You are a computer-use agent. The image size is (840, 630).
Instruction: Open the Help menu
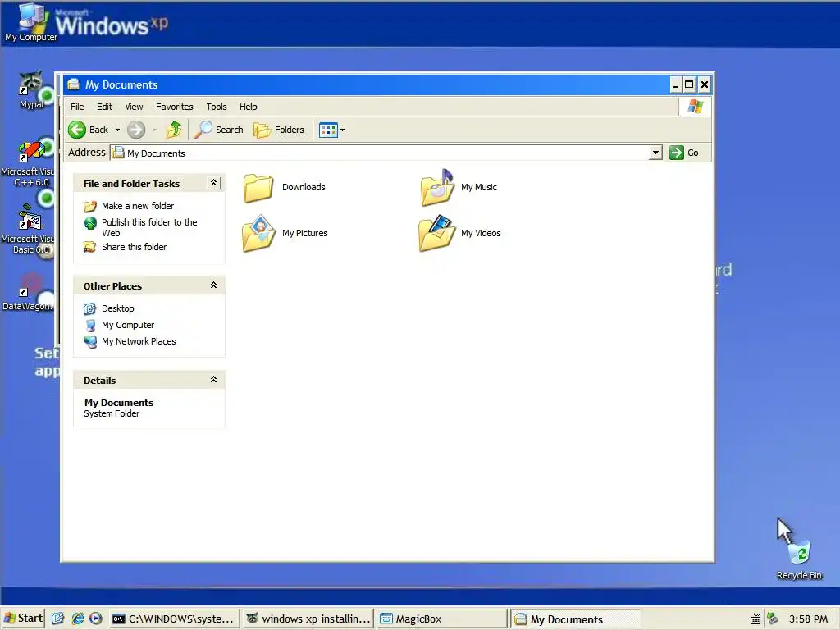pyautogui.click(x=248, y=107)
